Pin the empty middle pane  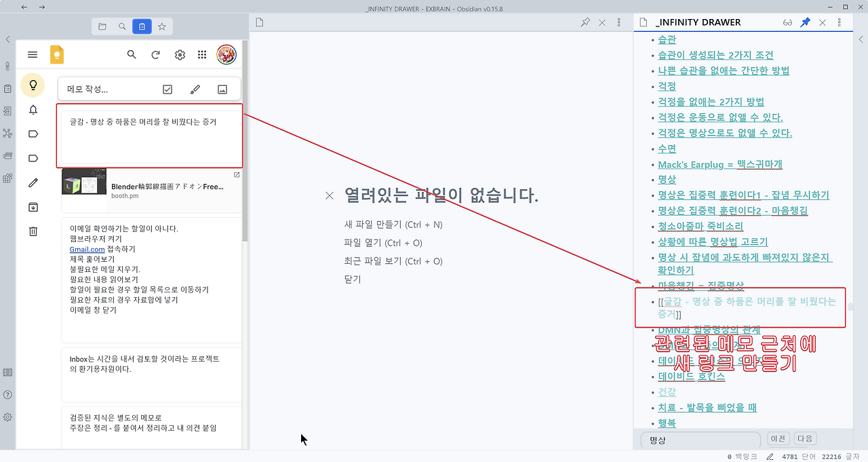click(585, 22)
